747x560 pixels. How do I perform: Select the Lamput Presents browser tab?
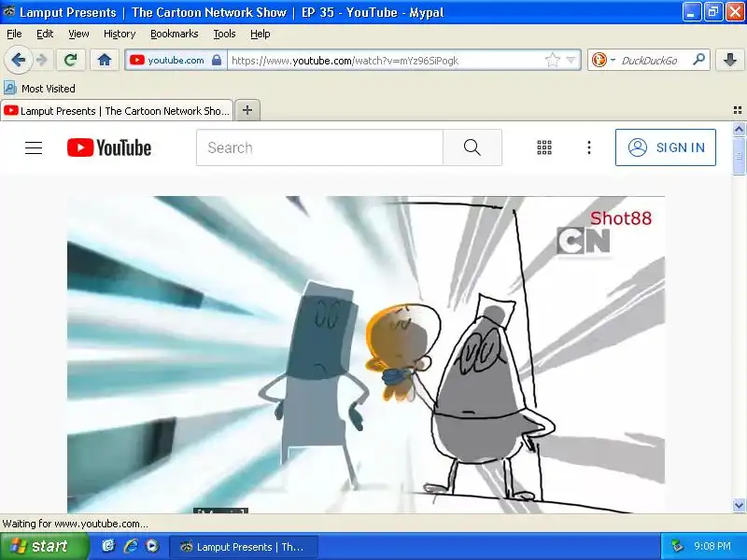(x=117, y=111)
